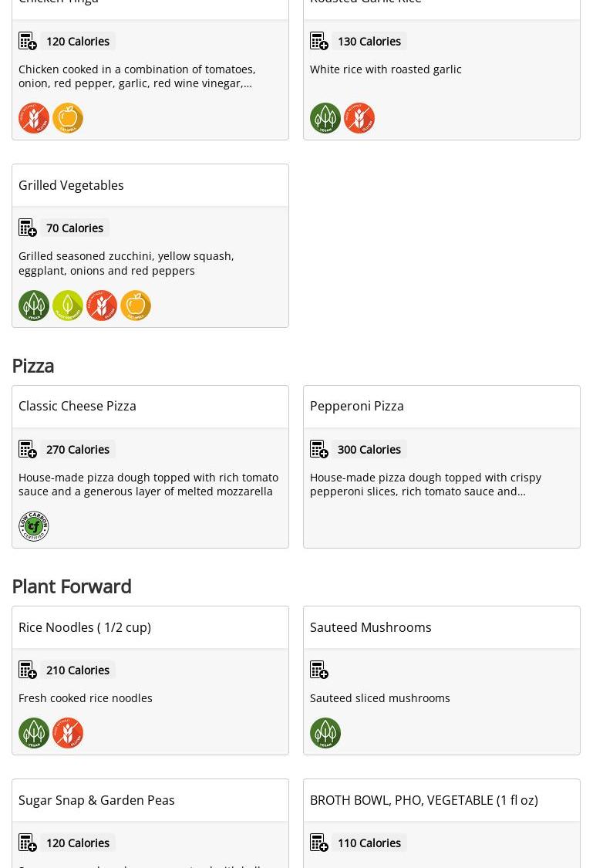Select the Rice Noodles (1/2 cup) item
The width and height of the screenshot is (603, 868).
tap(85, 627)
